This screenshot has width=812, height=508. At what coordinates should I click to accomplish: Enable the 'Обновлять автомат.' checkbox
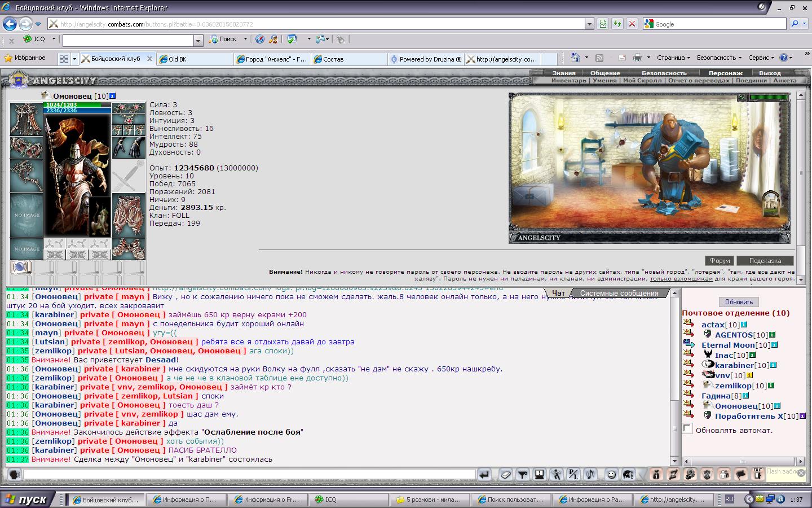click(687, 429)
